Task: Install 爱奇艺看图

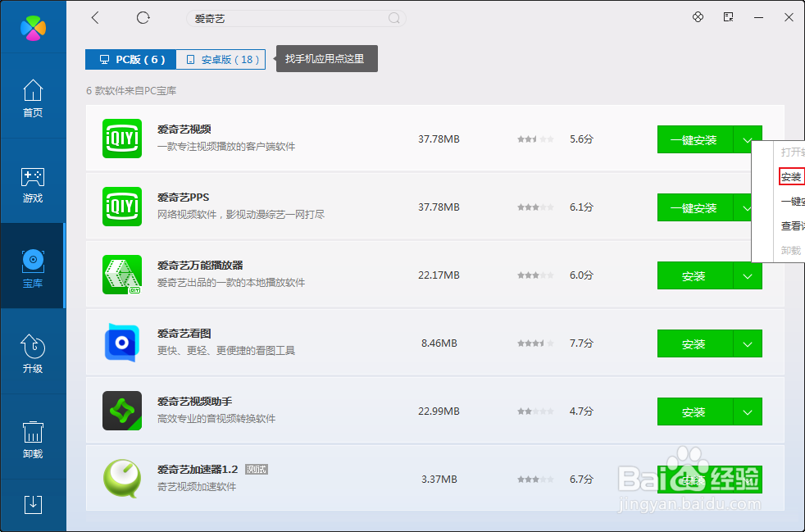Action: click(x=695, y=343)
